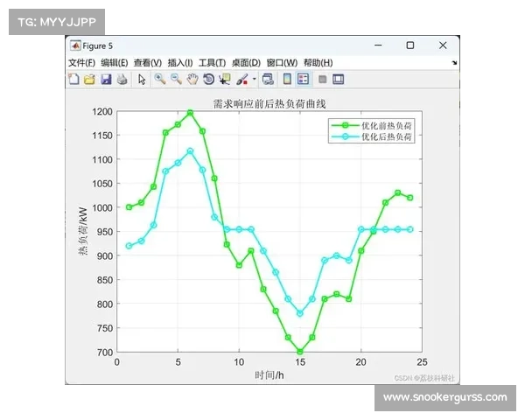Toggle the Insert Legend toolbar button
The width and height of the screenshot is (525, 420).
303,80
